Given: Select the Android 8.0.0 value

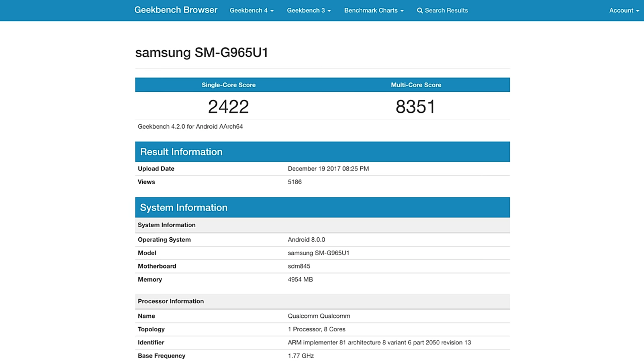Looking at the screenshot, I should click(x=306, y=240).
